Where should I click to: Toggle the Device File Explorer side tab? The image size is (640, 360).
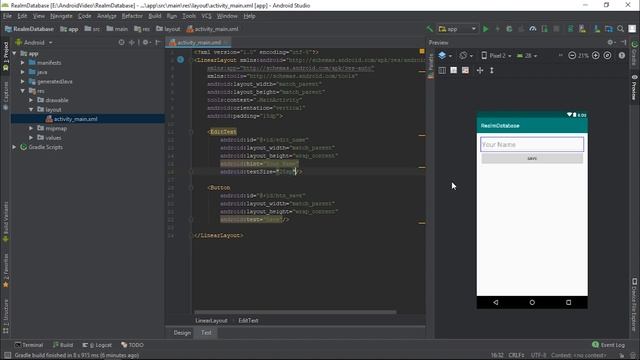634,304
